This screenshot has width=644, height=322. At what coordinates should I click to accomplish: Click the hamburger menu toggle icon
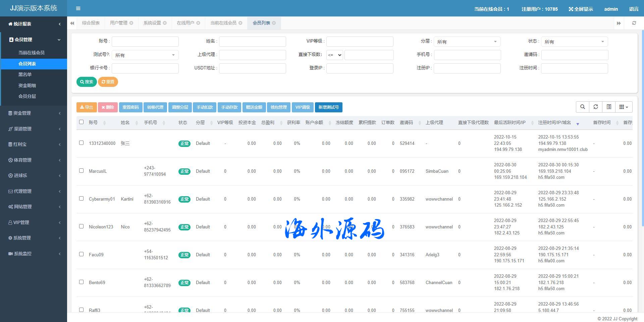(x=78, y=8)
